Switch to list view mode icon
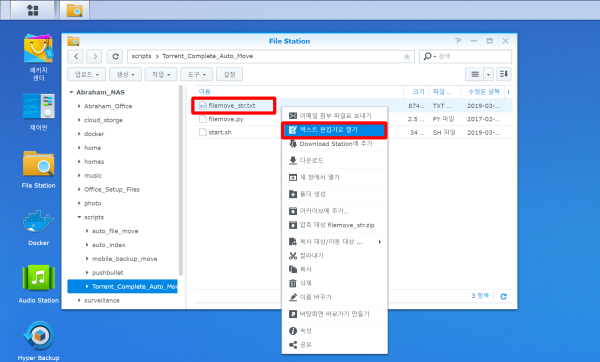This screenshot has width=600, height=362. (475, 74)
